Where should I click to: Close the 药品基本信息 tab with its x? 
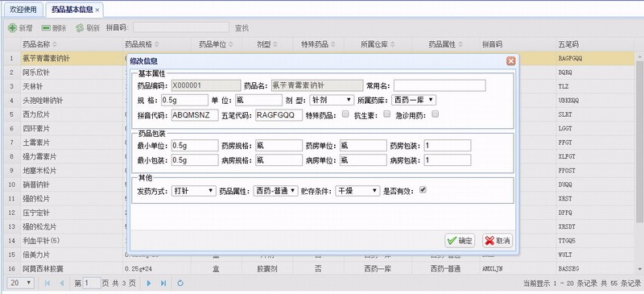click(97, 10)
